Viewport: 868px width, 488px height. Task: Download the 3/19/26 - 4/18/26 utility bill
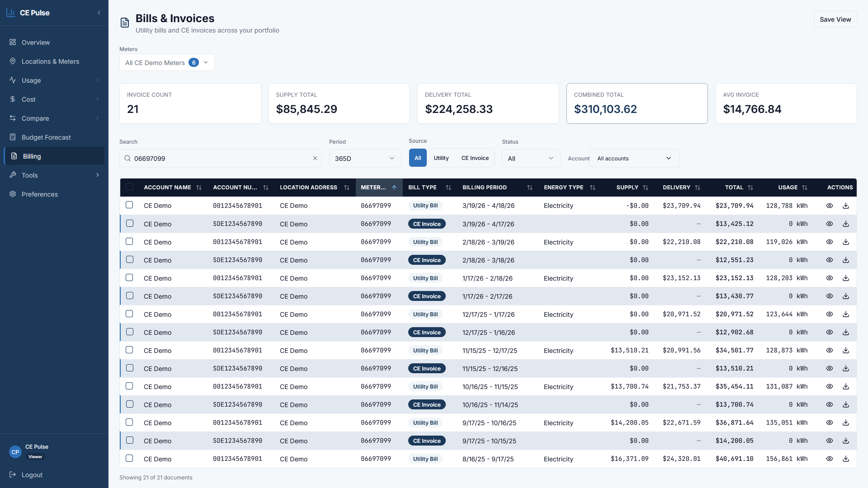pyautogui.click(x=845, y=206)
